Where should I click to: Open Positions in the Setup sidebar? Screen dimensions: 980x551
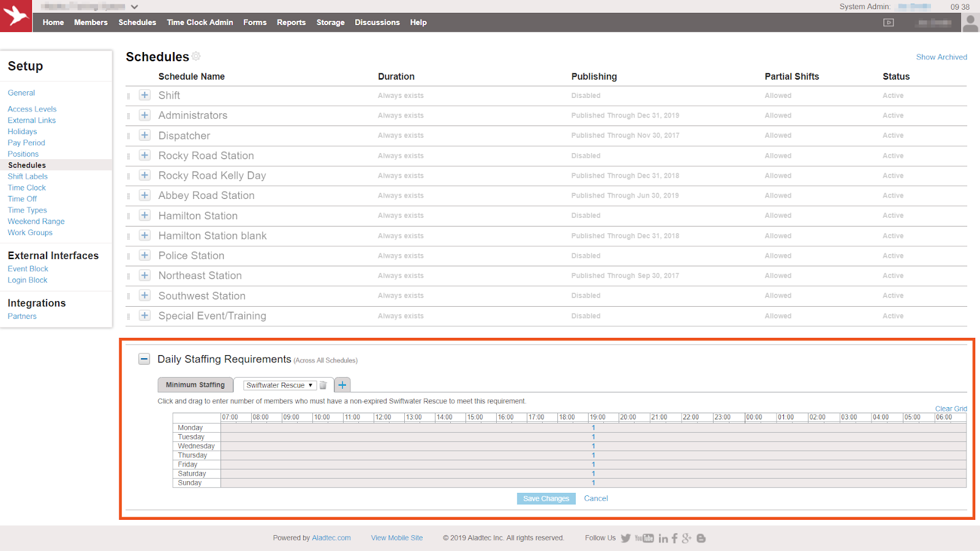point(23,154)
